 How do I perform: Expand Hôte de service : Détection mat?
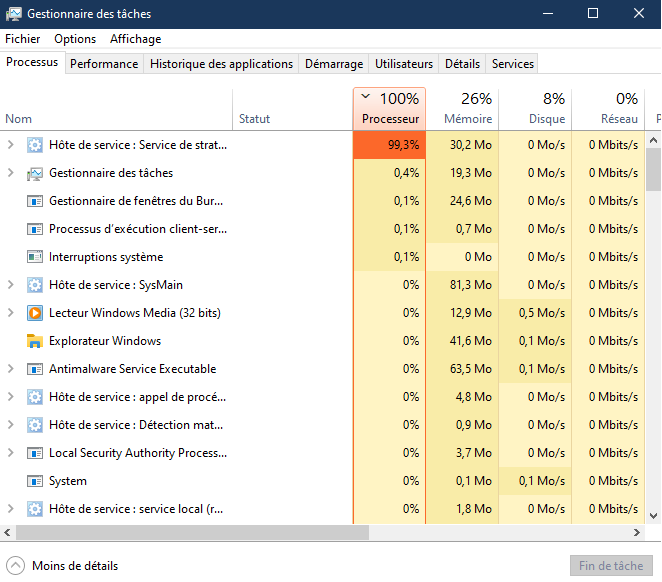(x=11, y=425)
